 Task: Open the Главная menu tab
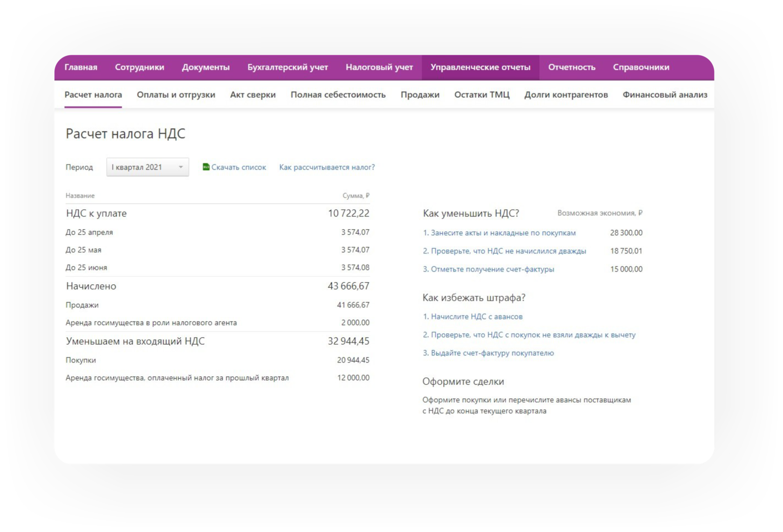(x=81, y=67)
